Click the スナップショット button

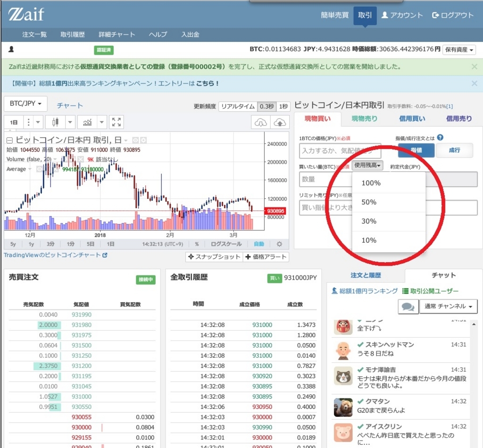tap(214, 257)
